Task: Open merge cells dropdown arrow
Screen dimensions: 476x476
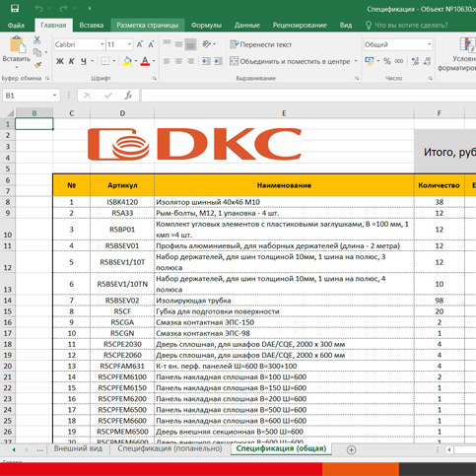Action: click(356, 61)
